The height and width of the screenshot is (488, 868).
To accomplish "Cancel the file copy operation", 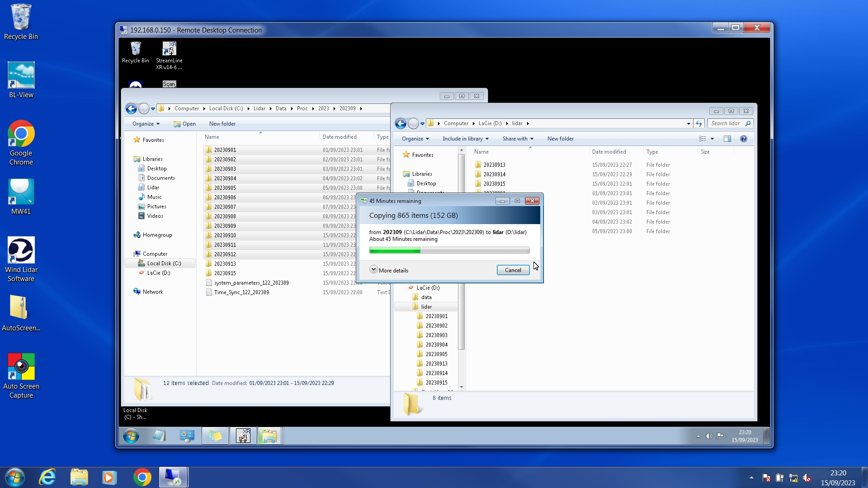I will pyautogui.click(x=513, y=270).
